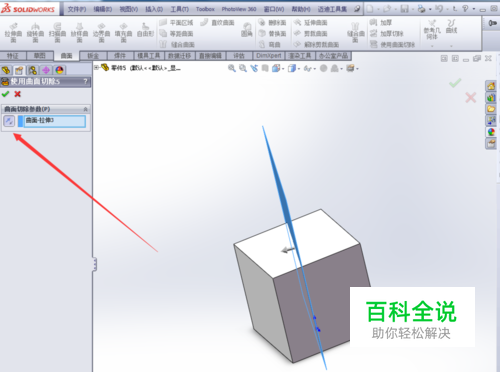This screenshot has width=500, height=372.
Task: Click the 剪裁曲面 trim surface tool
Action: point(310,34)
